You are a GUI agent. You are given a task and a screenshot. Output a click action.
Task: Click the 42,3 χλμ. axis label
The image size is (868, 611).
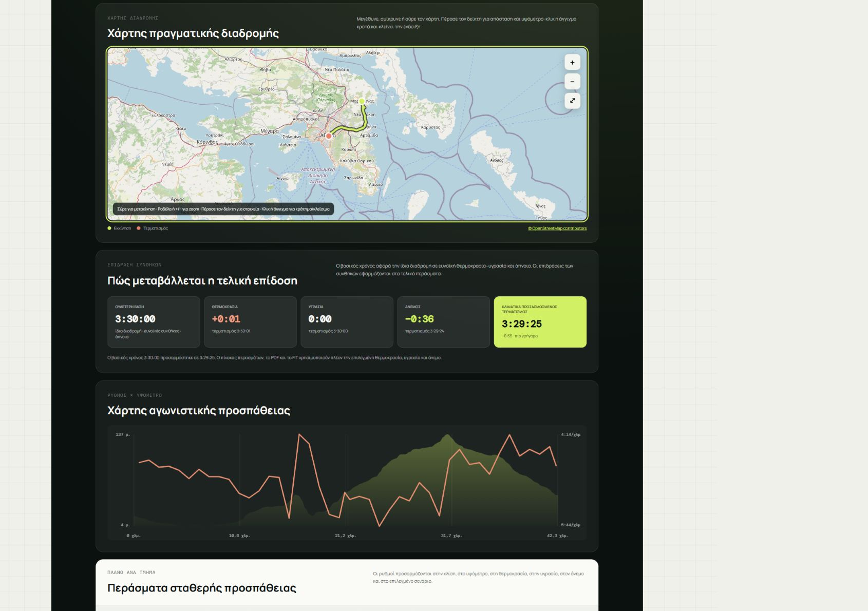[557, 536]
